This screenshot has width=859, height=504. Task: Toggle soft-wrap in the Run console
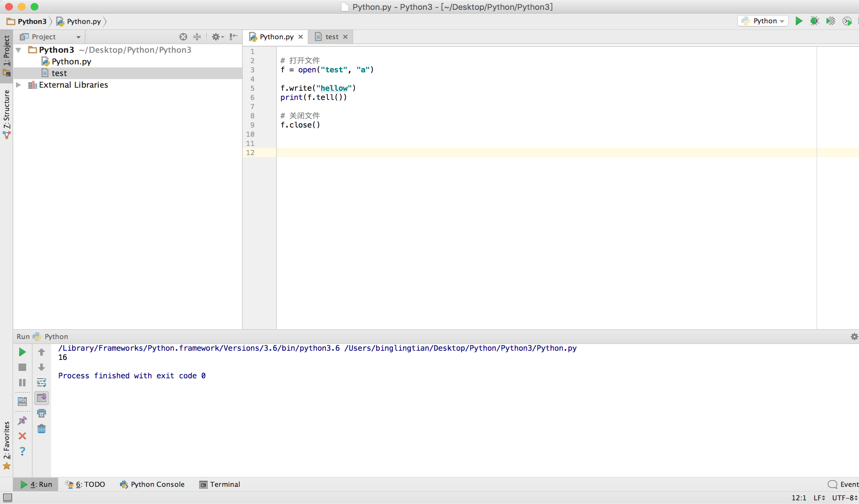(42, 383)
